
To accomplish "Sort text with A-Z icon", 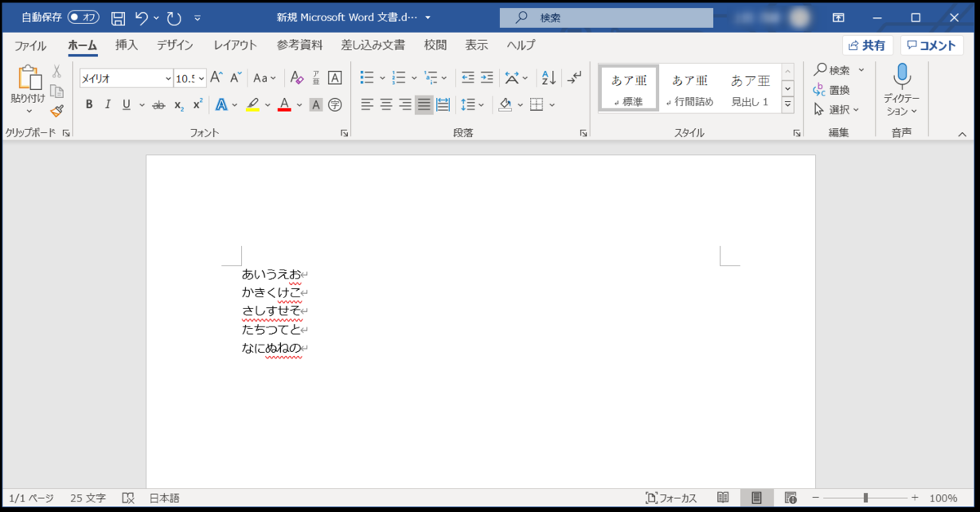I will 549,78.
